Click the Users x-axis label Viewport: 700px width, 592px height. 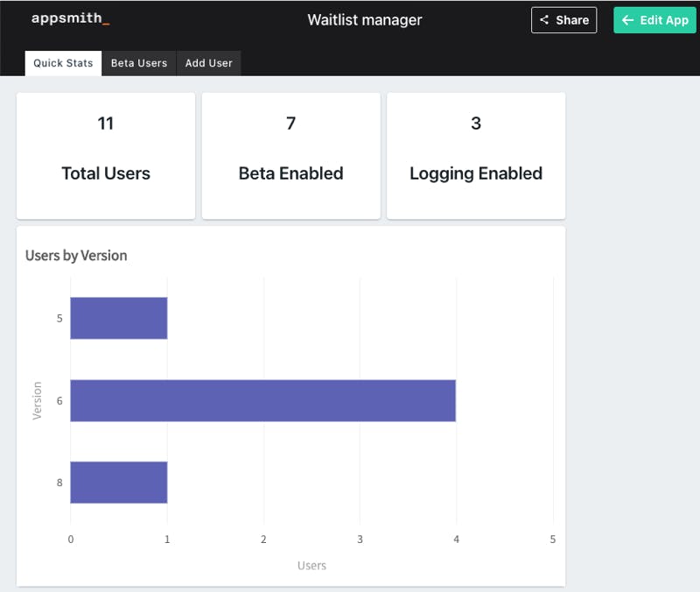coord(311,566)
